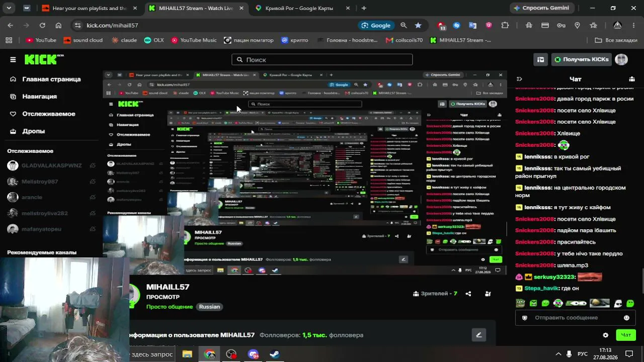Toggle notifications icon for GLADVALAKASPWNZ
This screenshot has height=362, width=644.
(93, 165)
